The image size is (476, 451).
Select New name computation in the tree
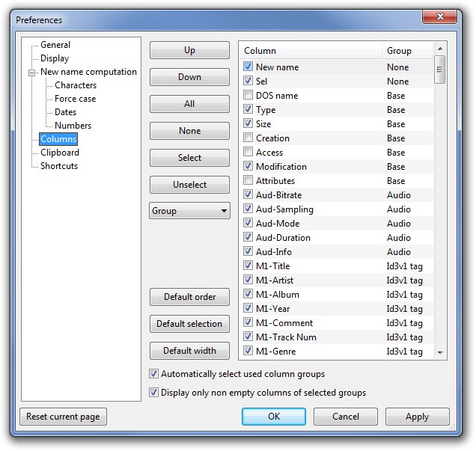(88, 72)
